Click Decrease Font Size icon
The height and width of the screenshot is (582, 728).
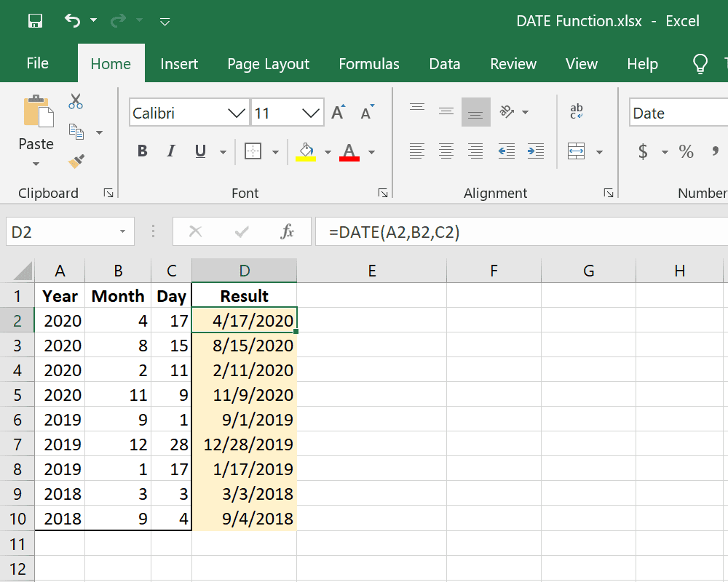367,112
